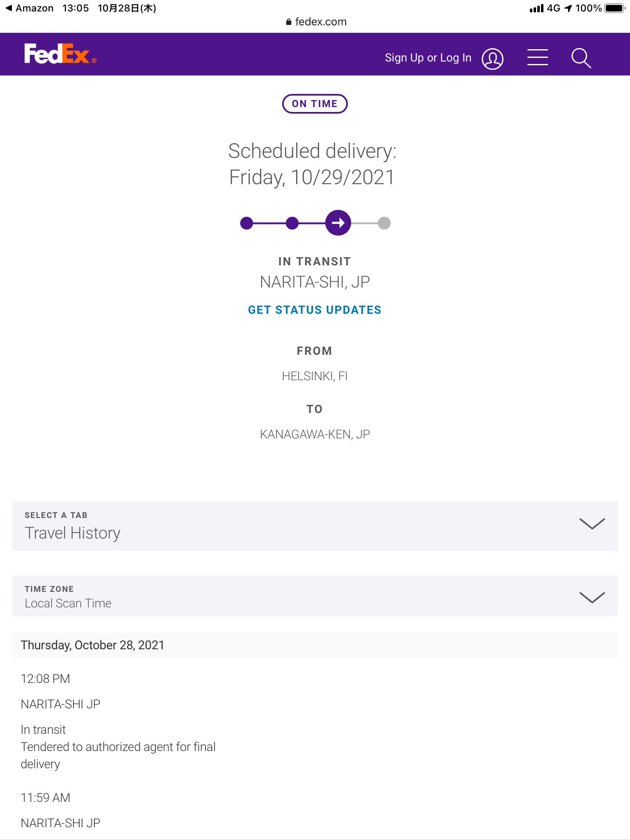This screenshot has width=630, height=840.
Task: Open the hamburger navigation menu
Action: point(537,57)
